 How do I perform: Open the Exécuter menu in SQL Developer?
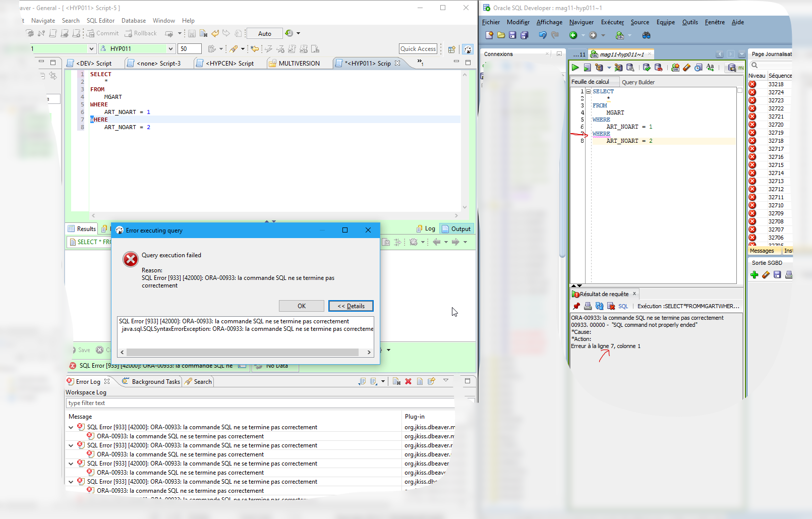pyautogui.click(x=612, y=22)
